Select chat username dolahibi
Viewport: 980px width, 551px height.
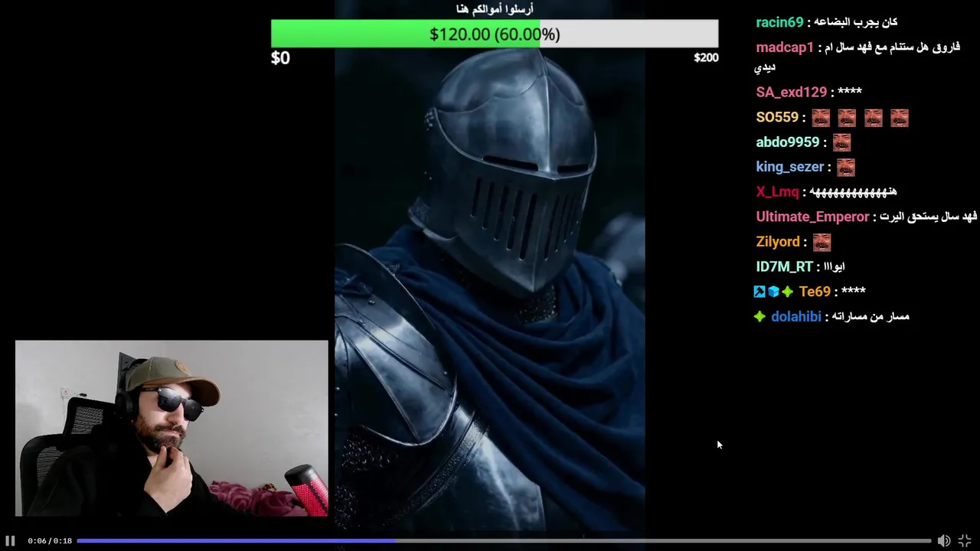[796, 317]
